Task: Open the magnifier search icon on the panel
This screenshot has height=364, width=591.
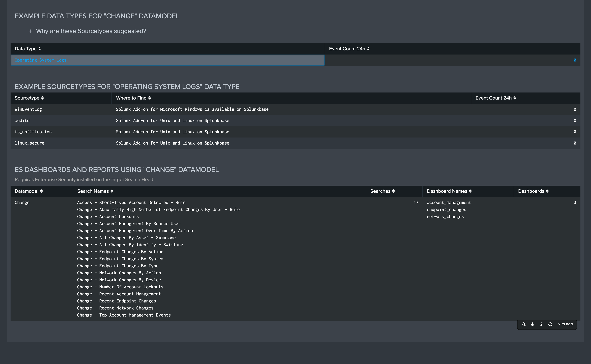Action: pyautogui.click(x=524, y=324)
